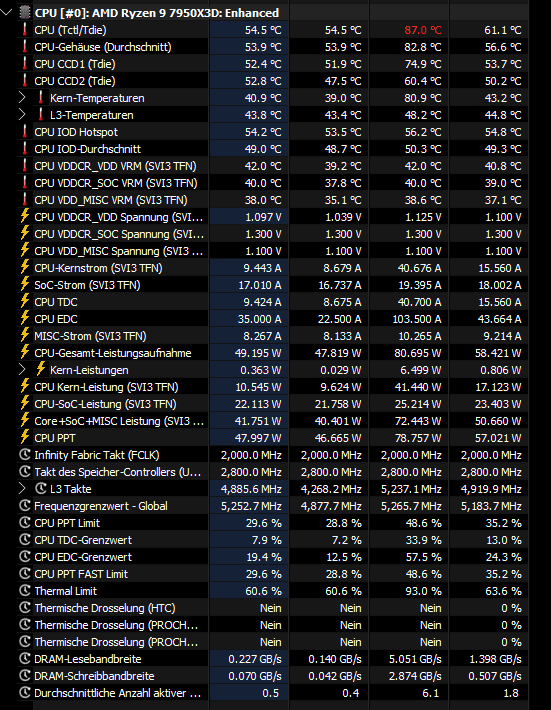Viewport: 551px width, 710px height.
Task: Click clock icon beside CPU PPT Limit
Action: 24,523
